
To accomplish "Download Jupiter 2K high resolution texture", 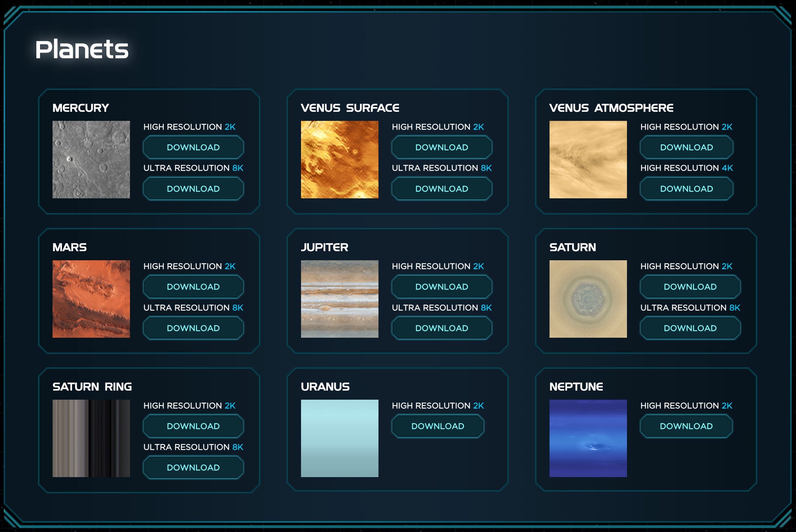I will click(x=441, y=287).
